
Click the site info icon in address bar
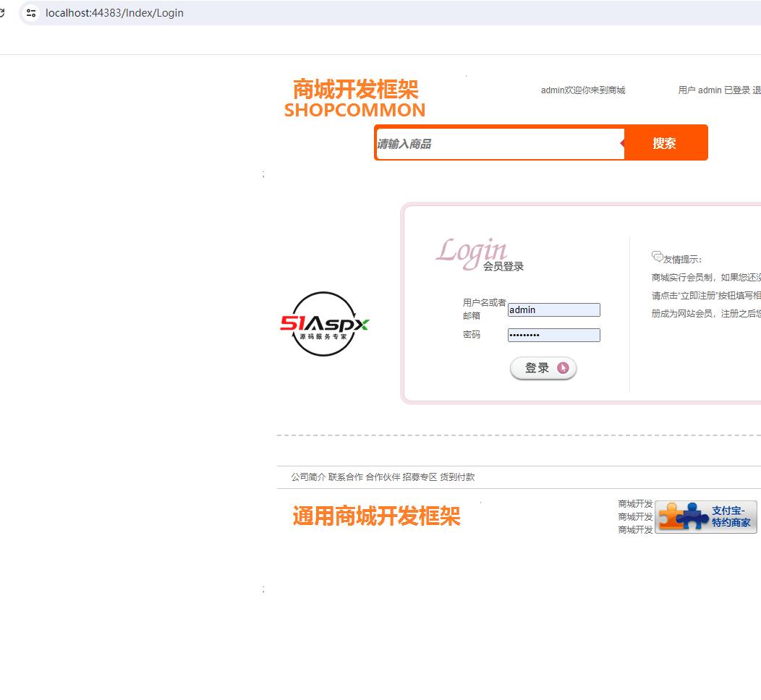point(31,13)
